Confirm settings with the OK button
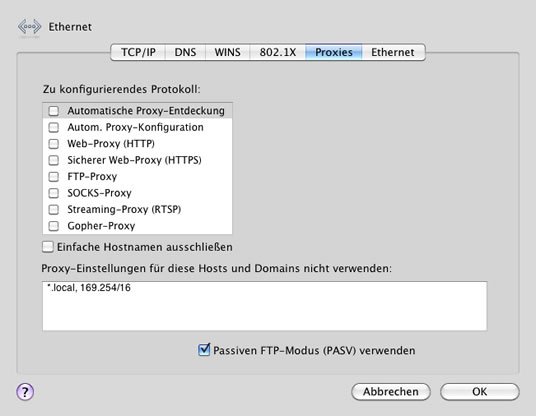 [480, 391]
